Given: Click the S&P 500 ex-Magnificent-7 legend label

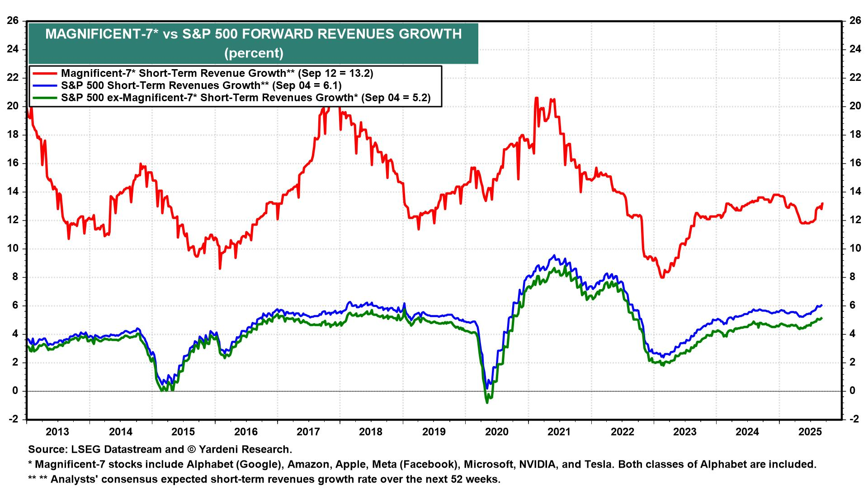Looking at the screenshot, I should (x=245, y=98).
